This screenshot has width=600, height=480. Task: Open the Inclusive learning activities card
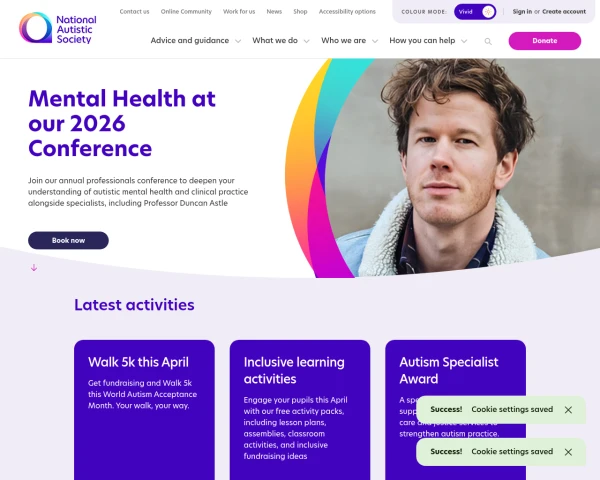(300, 410)
